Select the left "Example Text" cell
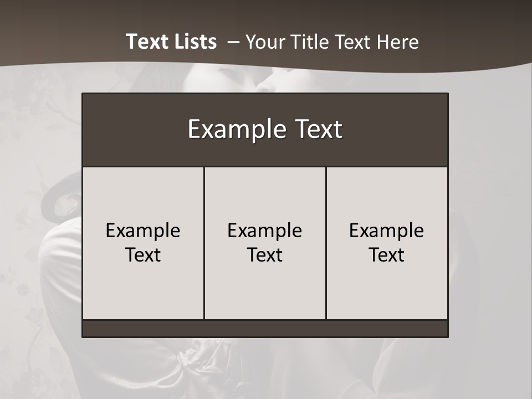 tap(143, 243)
